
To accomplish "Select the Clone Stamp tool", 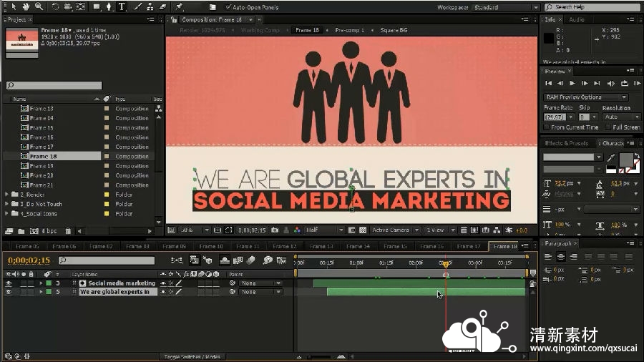I will click(x=150, y=6).
